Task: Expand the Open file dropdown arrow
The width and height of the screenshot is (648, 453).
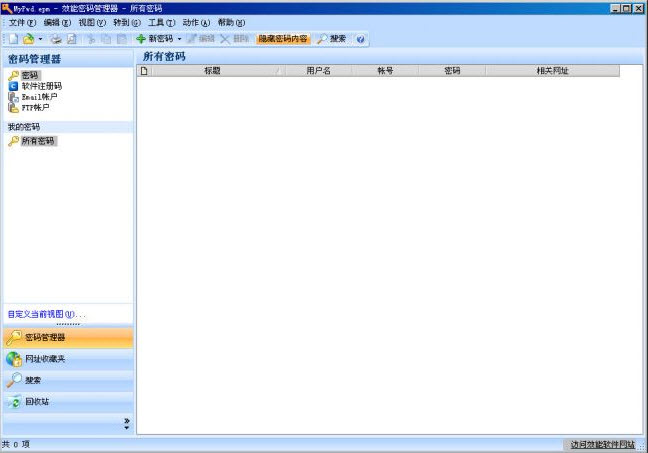Action: click(x=40, y=39)
